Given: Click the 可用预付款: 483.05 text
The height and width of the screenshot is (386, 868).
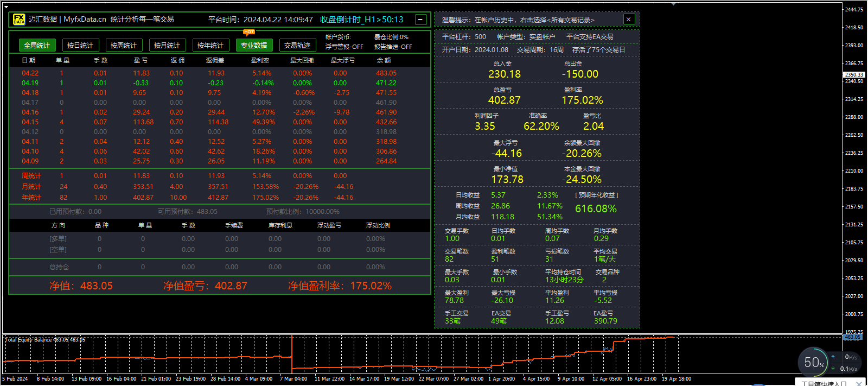Looking at the screenshot, I should coord(188,212).
